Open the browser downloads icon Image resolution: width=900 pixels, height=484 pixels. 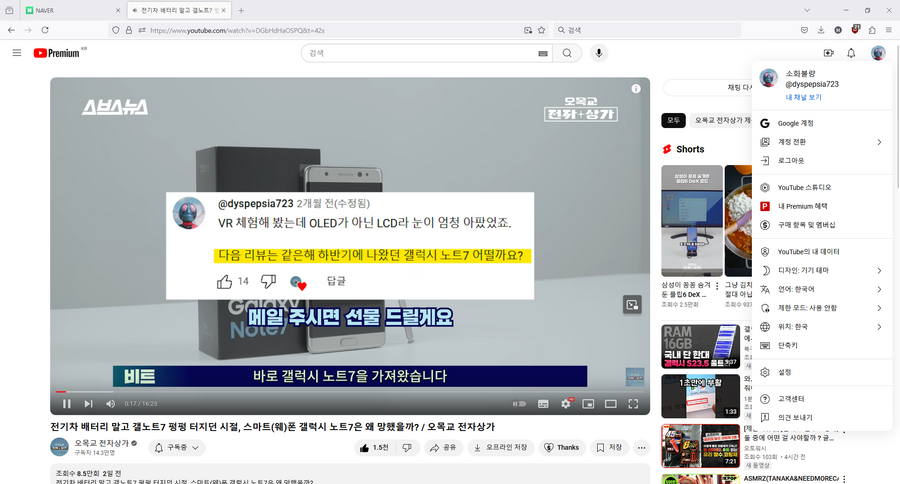(821, 30)
